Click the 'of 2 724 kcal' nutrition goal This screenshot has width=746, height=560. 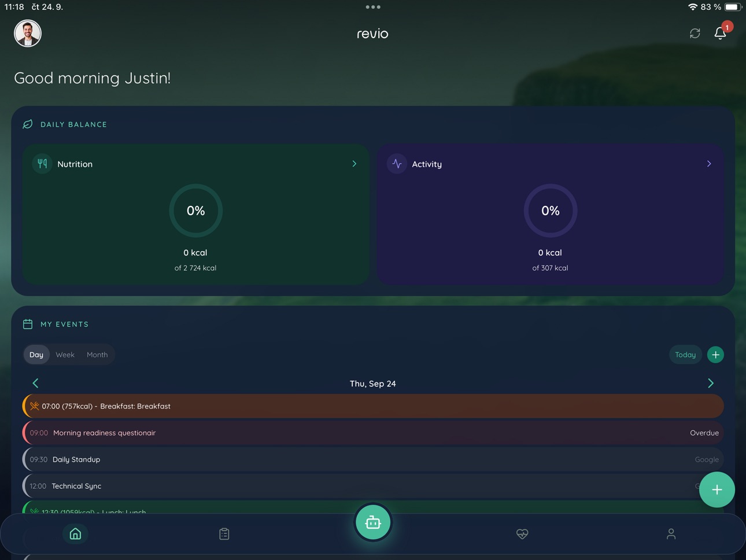pyautogui.click(x=195, y=268)
